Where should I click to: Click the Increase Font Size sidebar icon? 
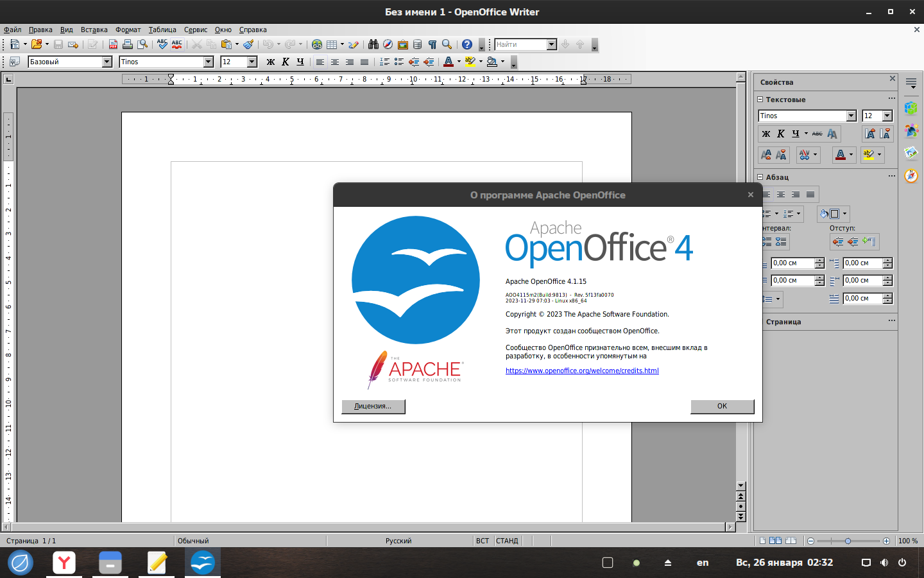coord(870,134)
